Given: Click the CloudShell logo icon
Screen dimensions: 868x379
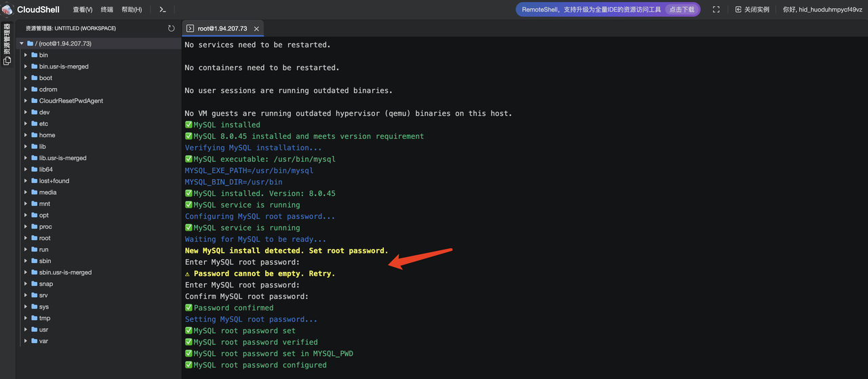Looking at the screenshot, I should point(7,9).
